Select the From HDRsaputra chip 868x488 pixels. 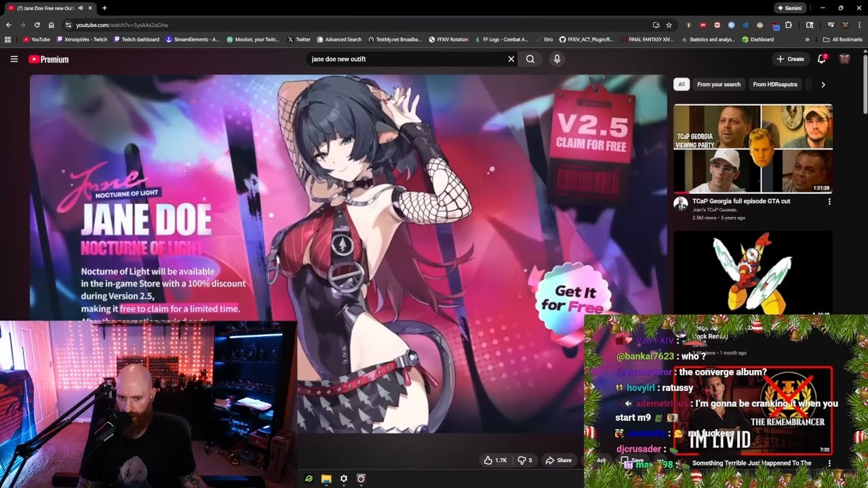click(x=775, y=84)
